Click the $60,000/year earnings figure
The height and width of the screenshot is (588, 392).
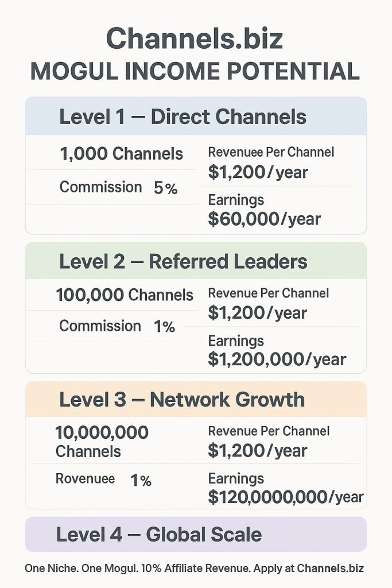click(264, 219)
